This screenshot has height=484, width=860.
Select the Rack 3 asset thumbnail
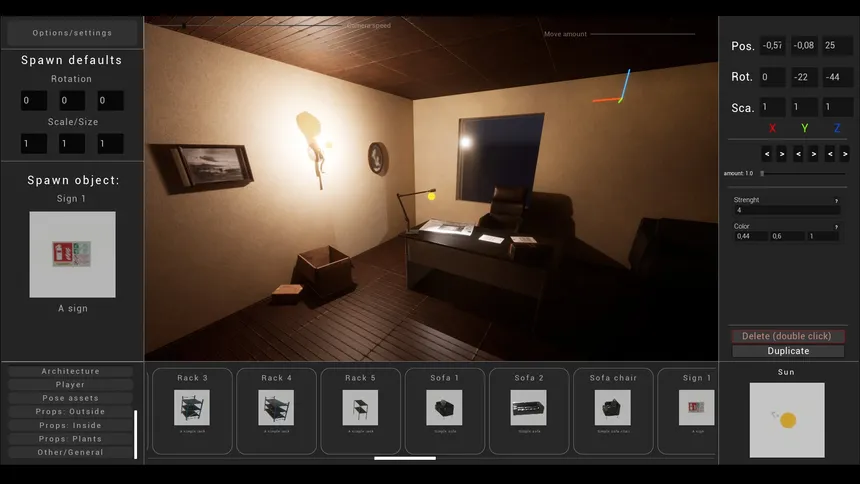[191, 408]
